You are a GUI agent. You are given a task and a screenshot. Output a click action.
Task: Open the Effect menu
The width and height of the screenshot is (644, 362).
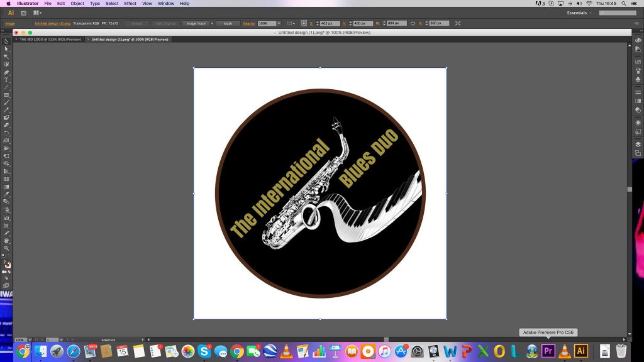click(130, 4)
